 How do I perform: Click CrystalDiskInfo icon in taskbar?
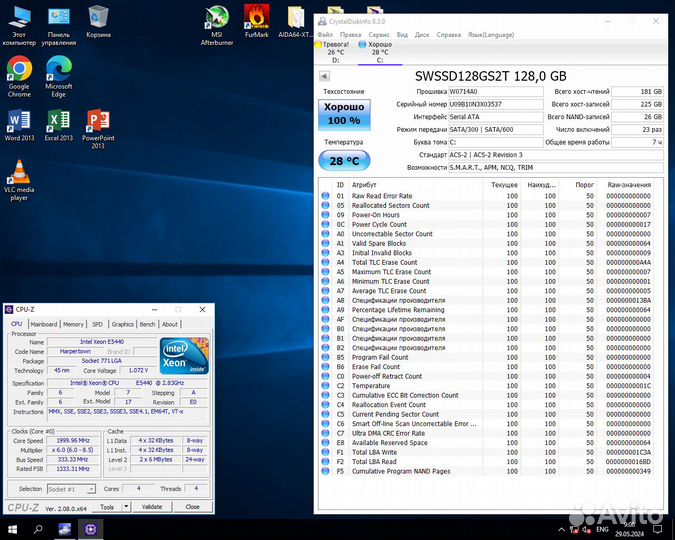65,529
